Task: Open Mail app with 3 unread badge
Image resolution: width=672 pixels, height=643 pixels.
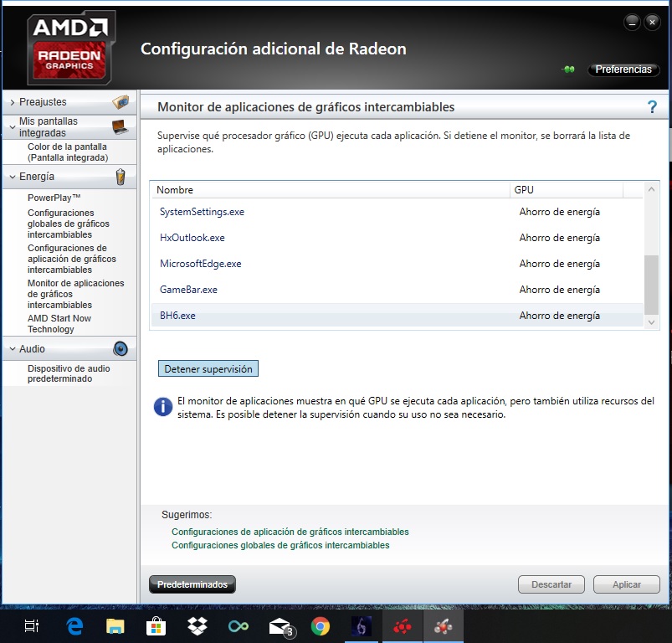Action: (x=281, y=627)
